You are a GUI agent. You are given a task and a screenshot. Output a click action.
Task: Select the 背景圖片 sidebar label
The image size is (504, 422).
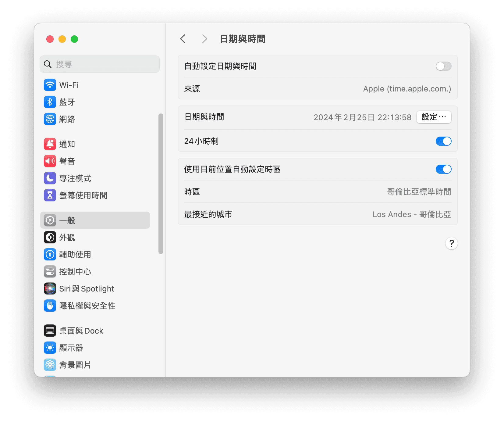(x=75, y=365)
